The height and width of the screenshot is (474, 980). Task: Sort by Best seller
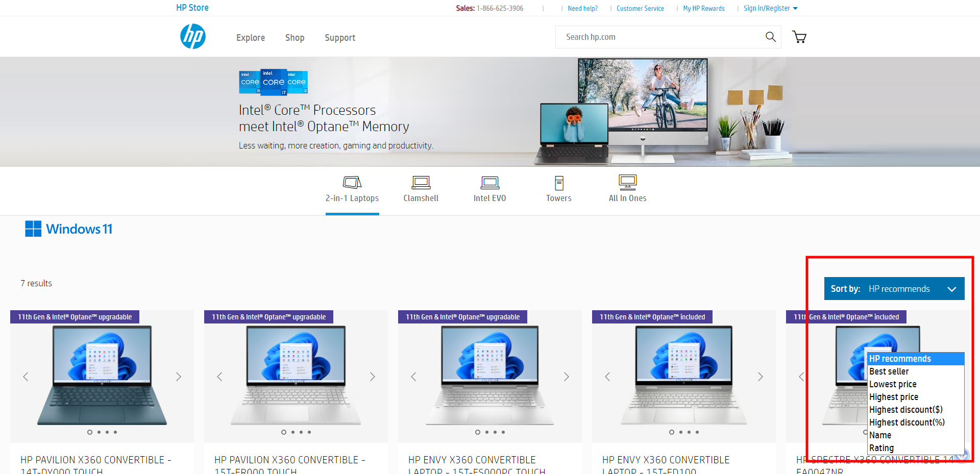pyautogui.click(x=916, y=371)
